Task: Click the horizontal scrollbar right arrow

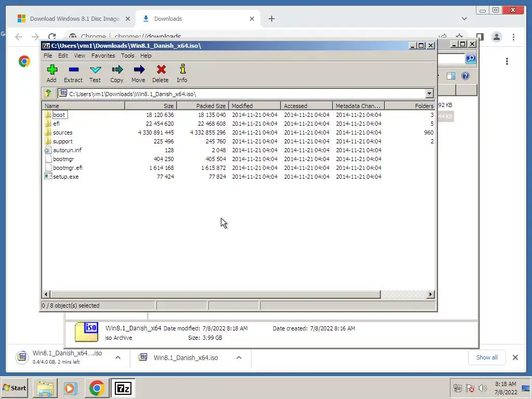Action: 431,295
